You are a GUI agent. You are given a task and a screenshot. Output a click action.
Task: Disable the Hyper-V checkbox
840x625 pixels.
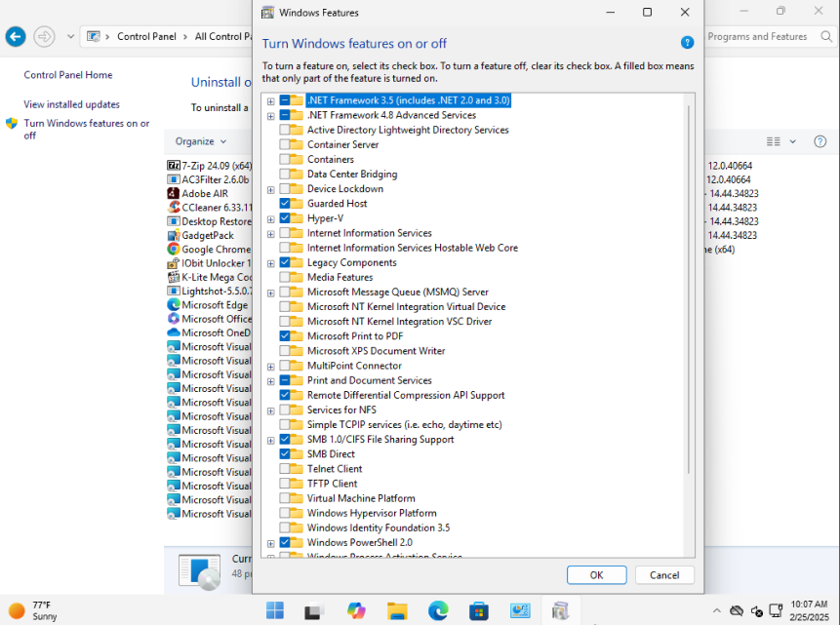coord(285,218)
